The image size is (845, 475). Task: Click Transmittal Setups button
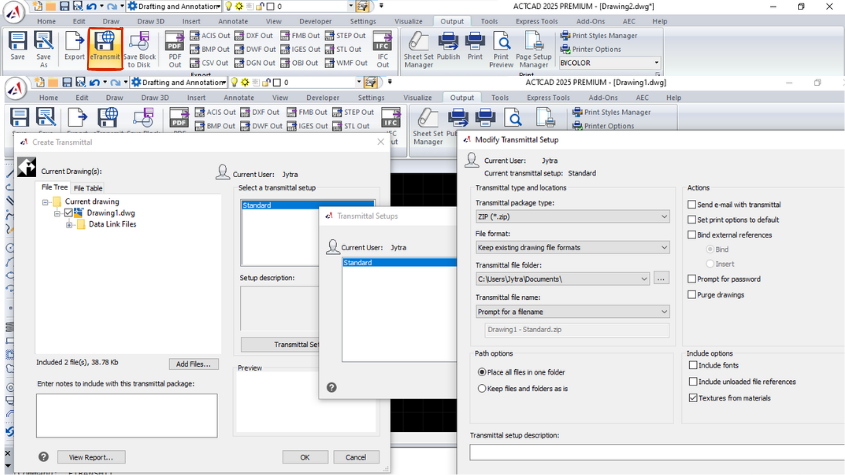tap(280, 345)
